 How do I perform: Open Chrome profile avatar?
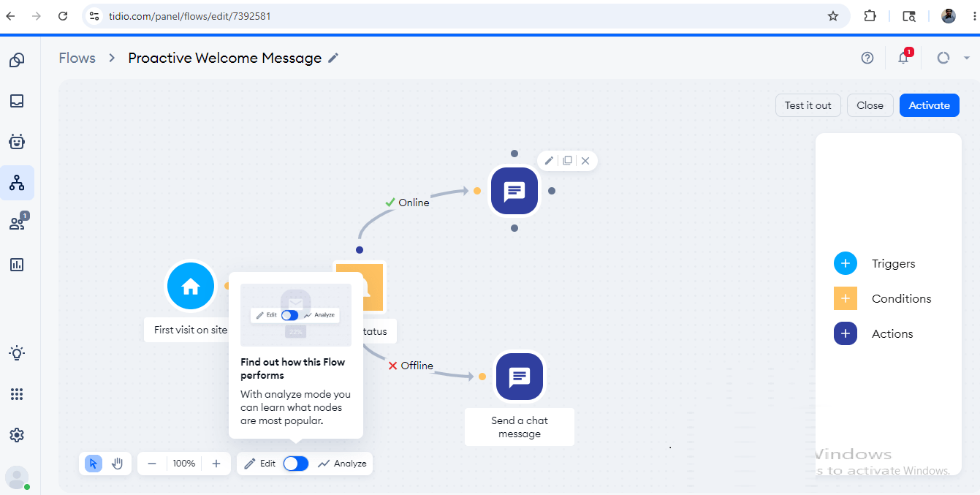[949, 15]
